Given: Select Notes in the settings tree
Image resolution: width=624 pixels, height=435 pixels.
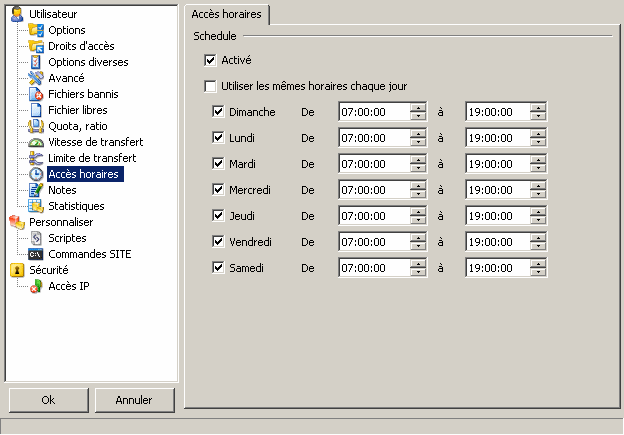Looking at the screenshot, I should (62, 190).
